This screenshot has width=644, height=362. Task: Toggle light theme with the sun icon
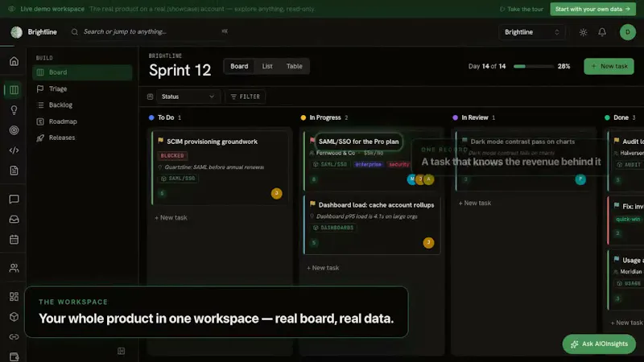pos(583,32)
